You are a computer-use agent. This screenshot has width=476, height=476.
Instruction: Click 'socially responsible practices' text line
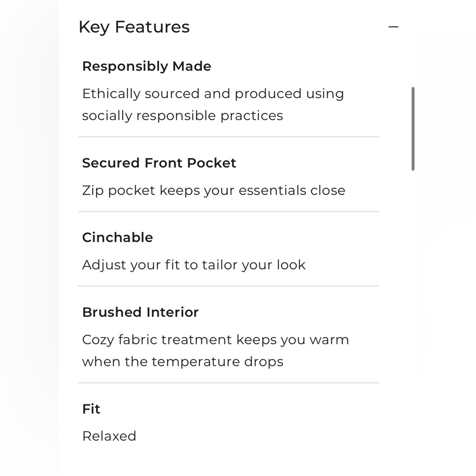click(x=182, y=116)
